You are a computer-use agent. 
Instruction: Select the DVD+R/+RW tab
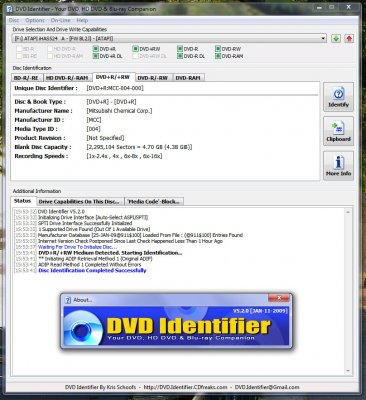click(x=113, y=77)
